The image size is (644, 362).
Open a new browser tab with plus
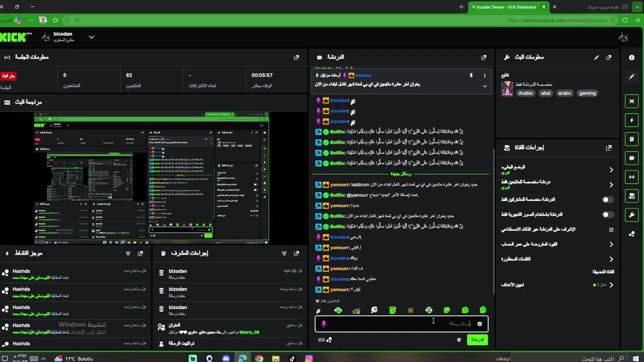pyautogui.click(x=461, y=7)
